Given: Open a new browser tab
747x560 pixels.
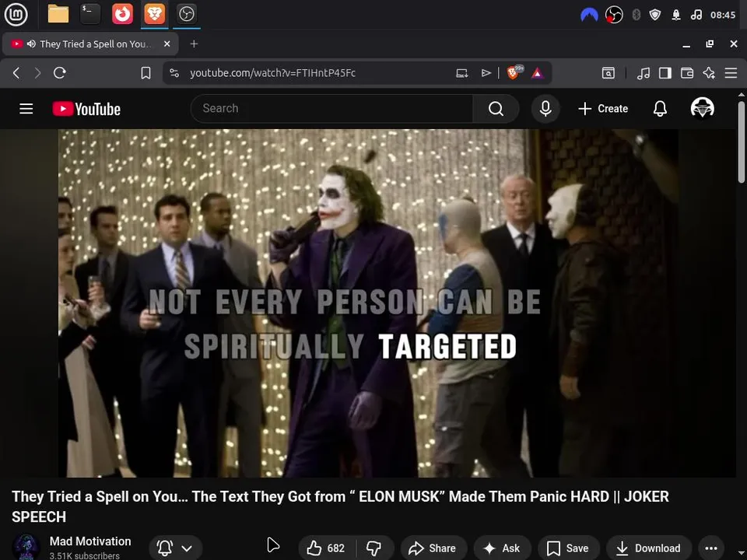Looking at the screenshot, I should point(194,44).
